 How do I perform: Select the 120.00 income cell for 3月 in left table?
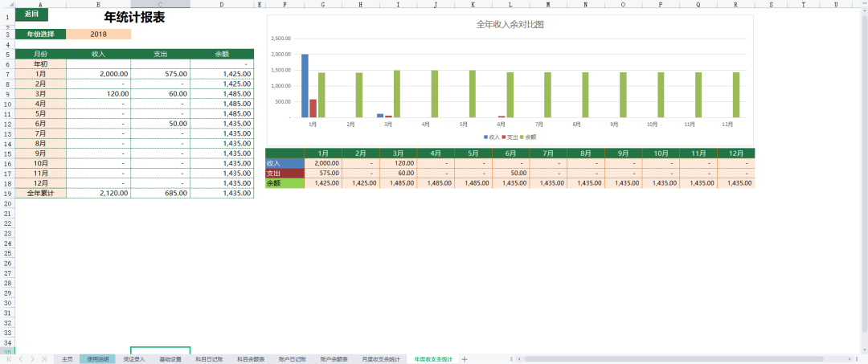99,94
